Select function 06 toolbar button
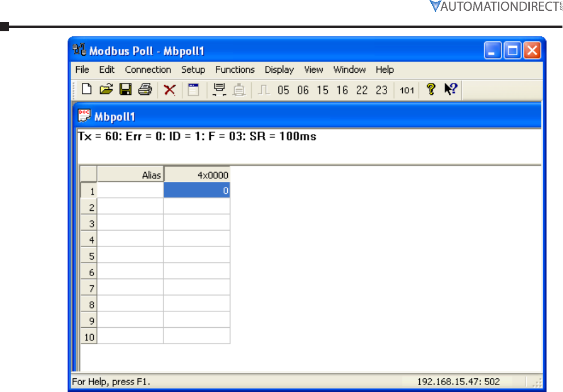This screenshot has height=392, width=563. point(303,90)
